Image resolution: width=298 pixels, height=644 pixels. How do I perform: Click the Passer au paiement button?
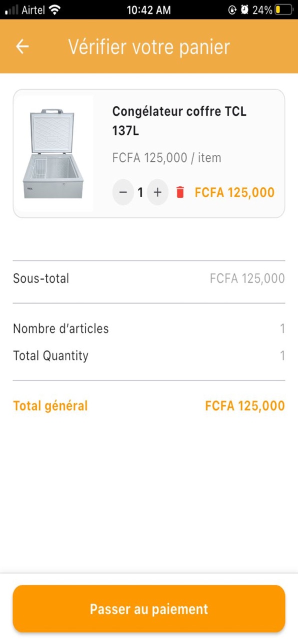point(149,609)
